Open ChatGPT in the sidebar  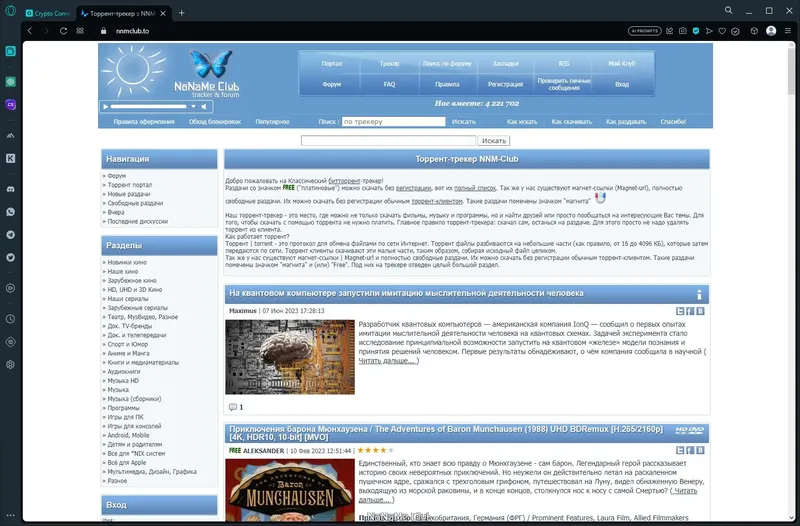click(10, 82)
